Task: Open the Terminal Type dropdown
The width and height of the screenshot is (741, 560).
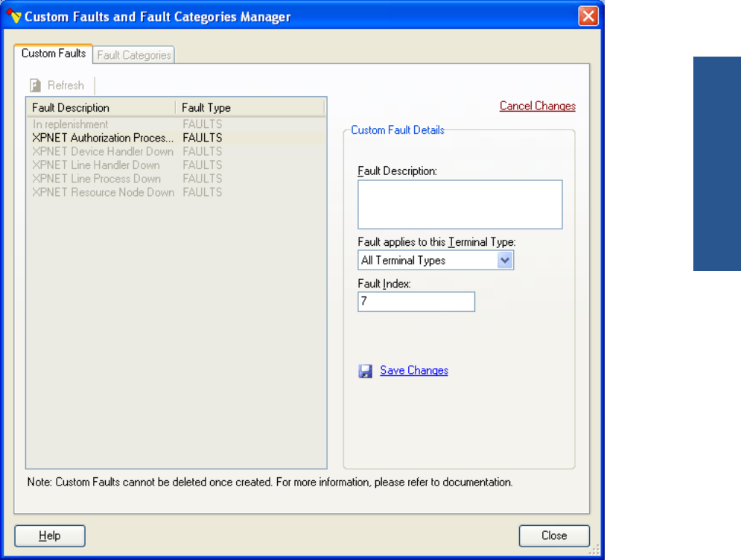Action: 505,261
